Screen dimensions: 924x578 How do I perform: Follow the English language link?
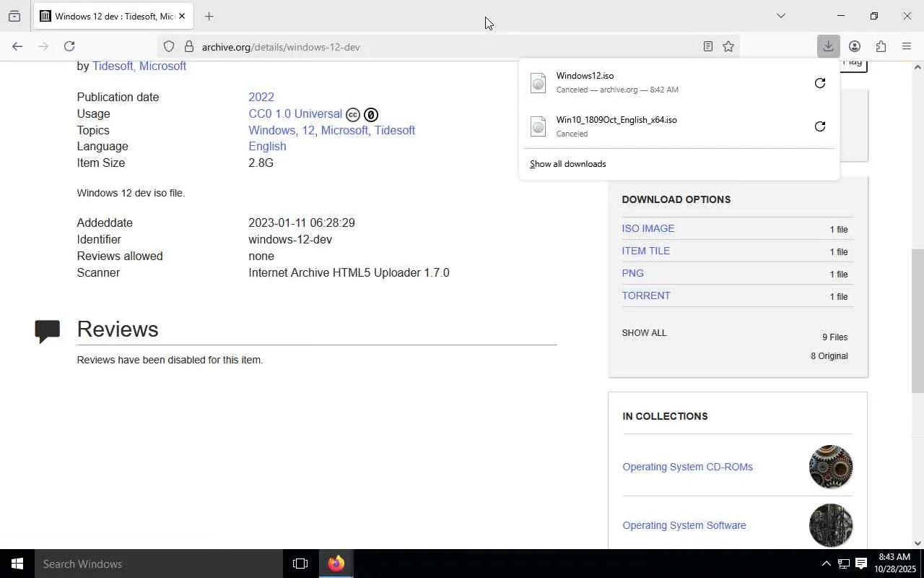coord(267,146)
